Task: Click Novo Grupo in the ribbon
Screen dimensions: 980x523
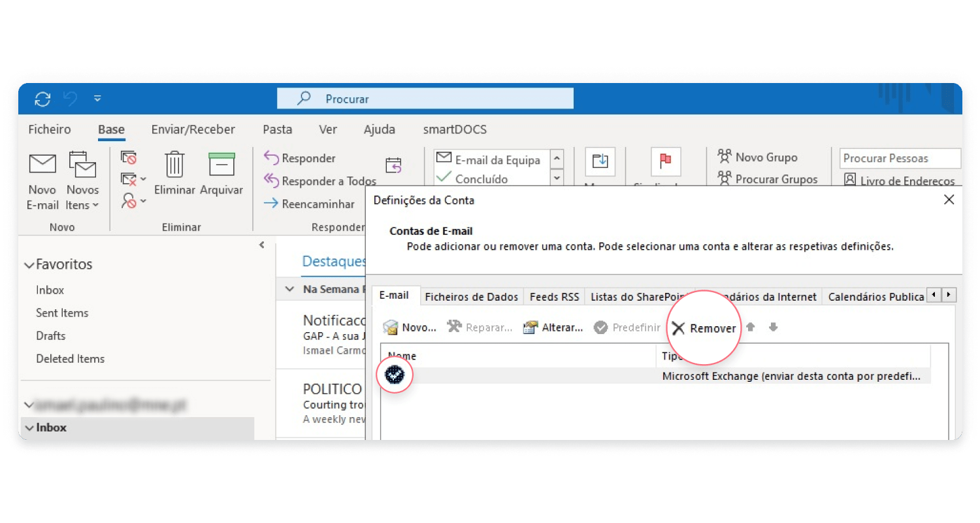Action: point(757,157)
